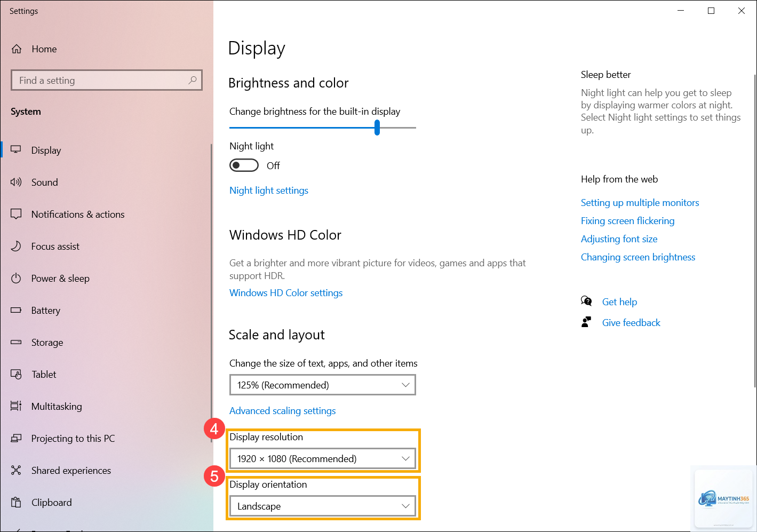Toggle the Night light switch

tap(244, 165)
